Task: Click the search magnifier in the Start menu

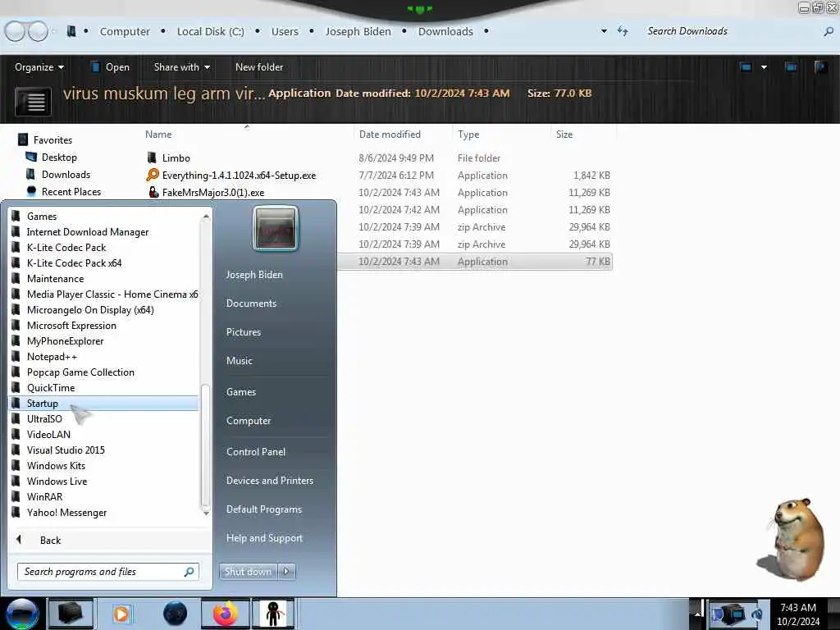Action: pyautogui.click(x=189, y=572)
